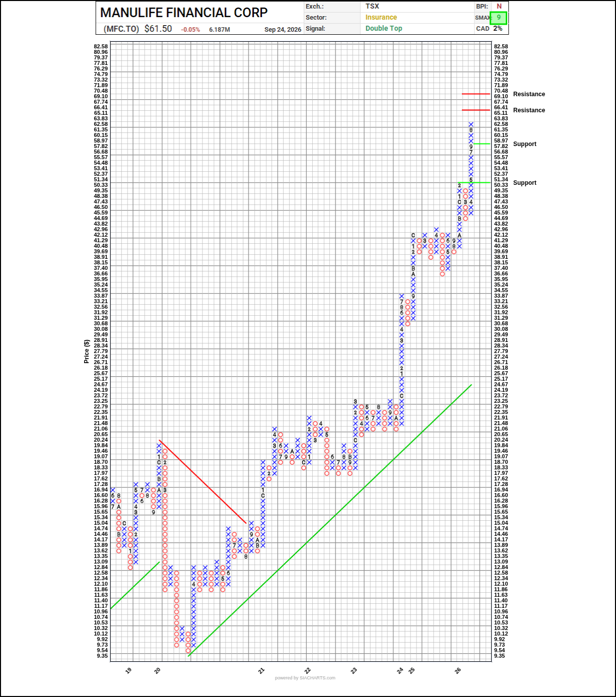This screenshot has height=697, width=616.
Task: Click the Price ($) axis label
Action: 87,352
